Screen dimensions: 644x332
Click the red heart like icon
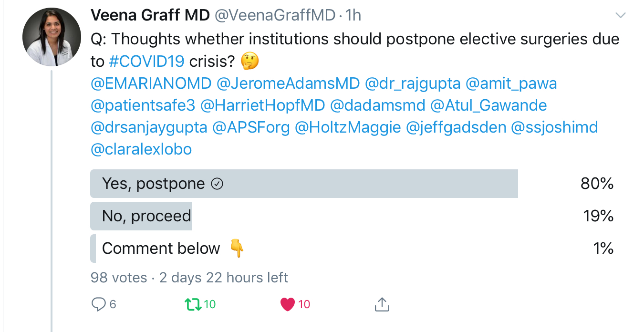point(287,304)
